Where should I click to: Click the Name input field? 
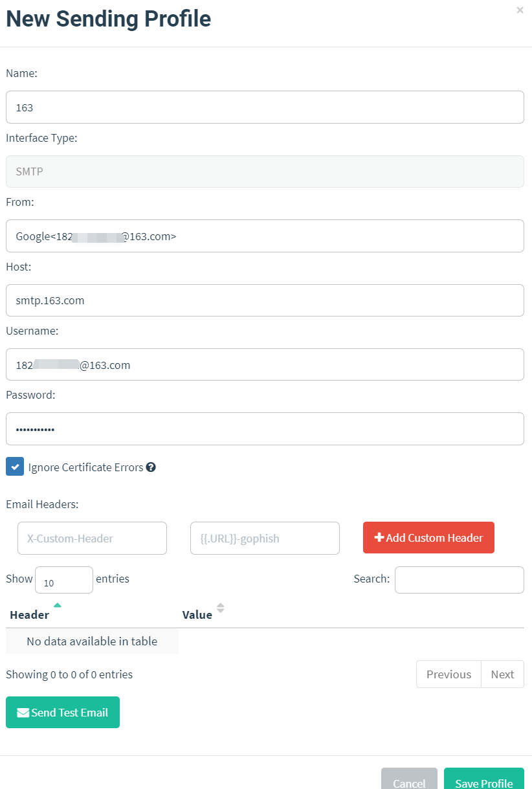tap(265, 107)
